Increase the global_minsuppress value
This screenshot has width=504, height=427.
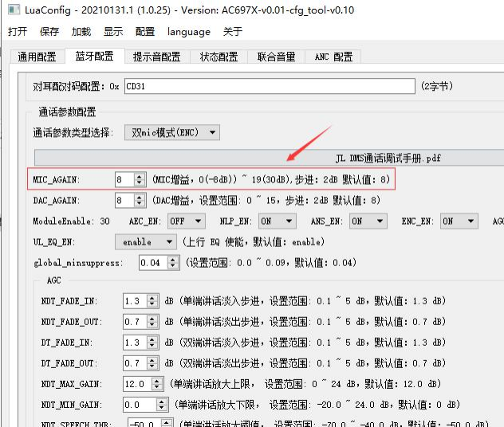tap(173, 260)
